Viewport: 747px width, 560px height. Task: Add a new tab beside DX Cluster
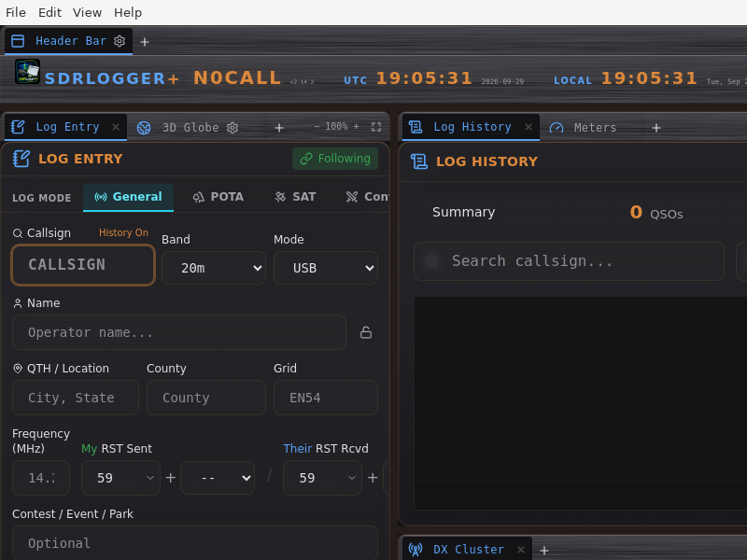[x=544, y=551]
